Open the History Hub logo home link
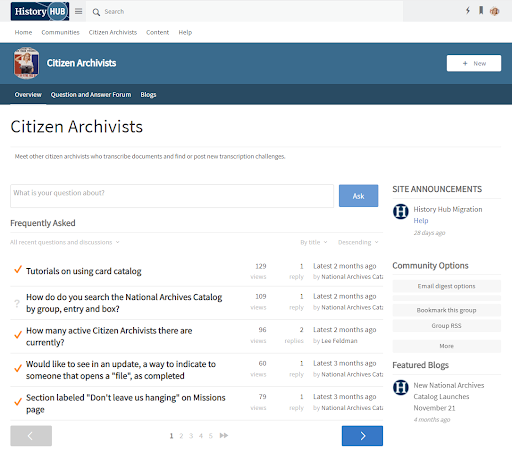 pos(40,11)
